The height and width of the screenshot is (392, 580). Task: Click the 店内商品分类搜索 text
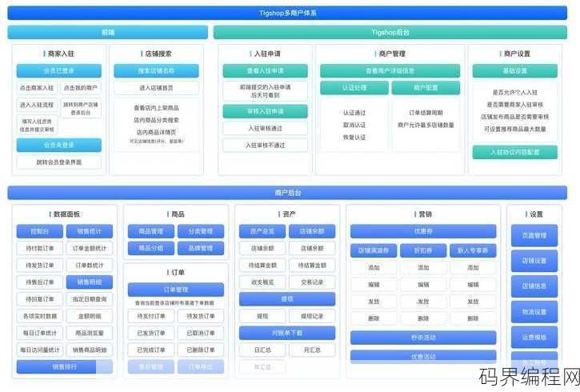point(156,120)
